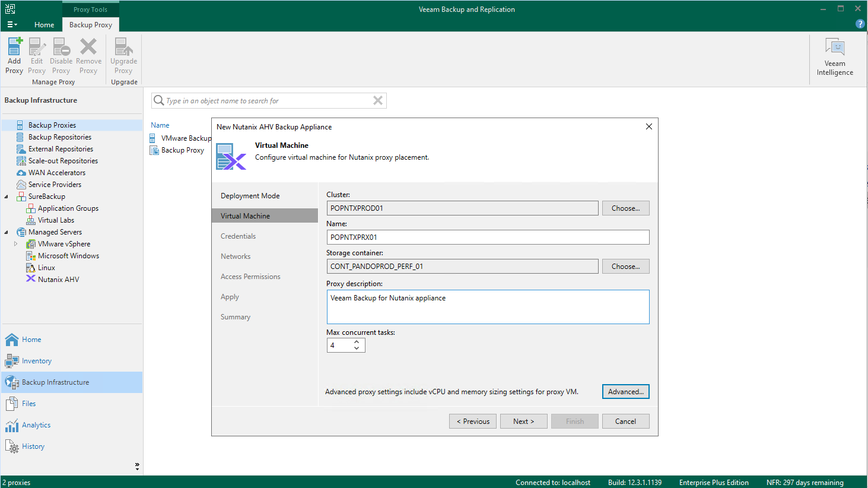Select External Repositories node
This screenshot has width=868, height=488.
click(x=61, y=149)
